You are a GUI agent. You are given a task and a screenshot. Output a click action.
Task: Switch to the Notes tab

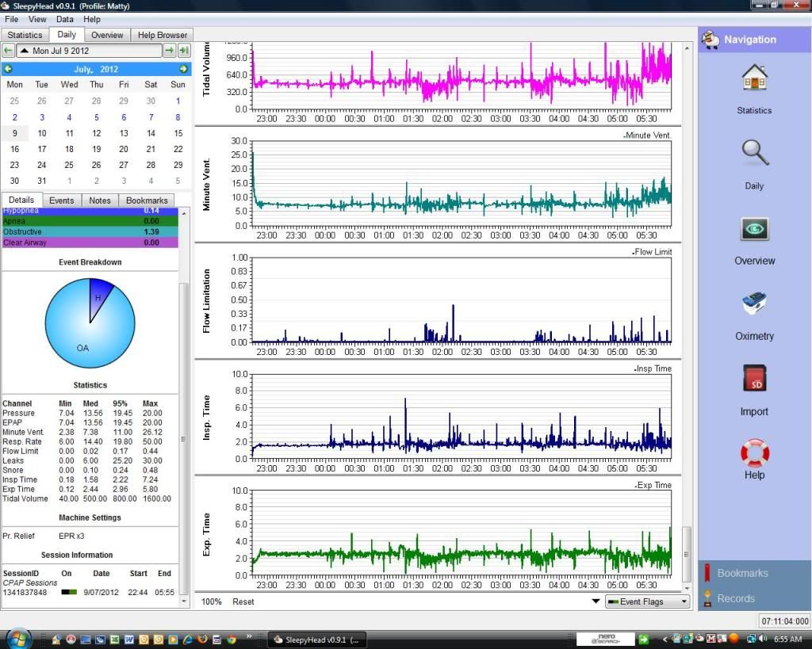(x=99, y=200)
